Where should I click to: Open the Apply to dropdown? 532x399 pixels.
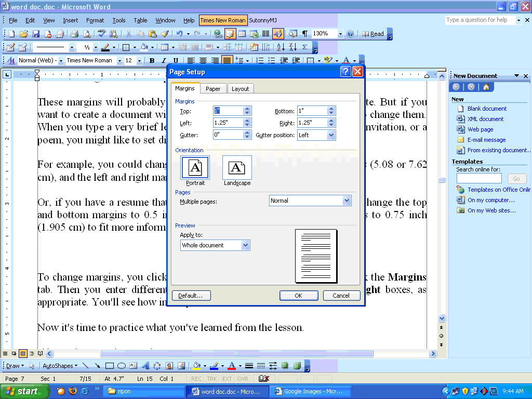215,245
